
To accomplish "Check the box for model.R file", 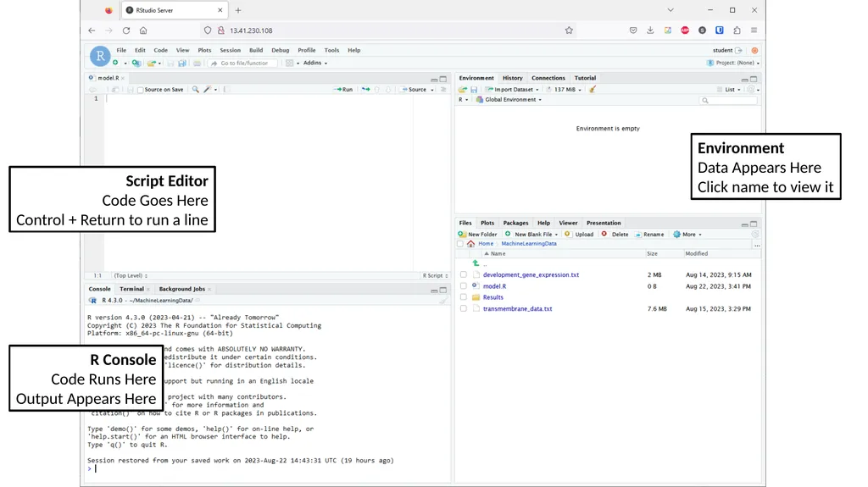I will tap(464, 286).
